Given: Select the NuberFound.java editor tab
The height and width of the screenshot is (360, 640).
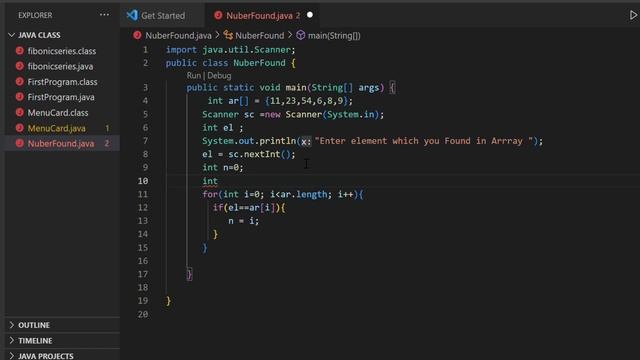Looking at the screenshot, I should pos(263,16).
